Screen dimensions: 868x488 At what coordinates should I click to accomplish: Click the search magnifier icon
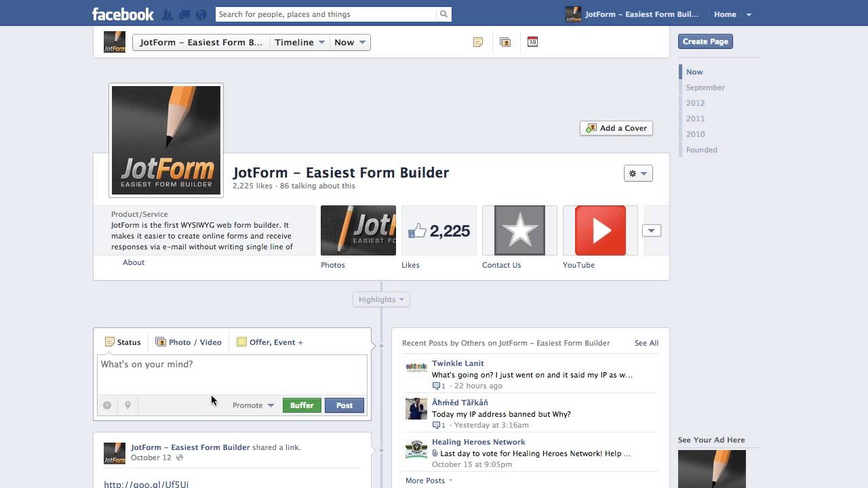click(x=443, y=14)
